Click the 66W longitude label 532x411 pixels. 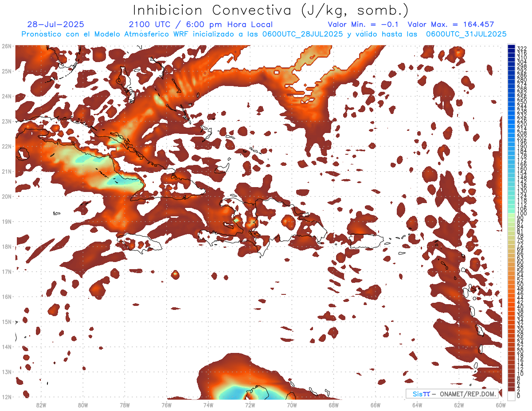376,405
